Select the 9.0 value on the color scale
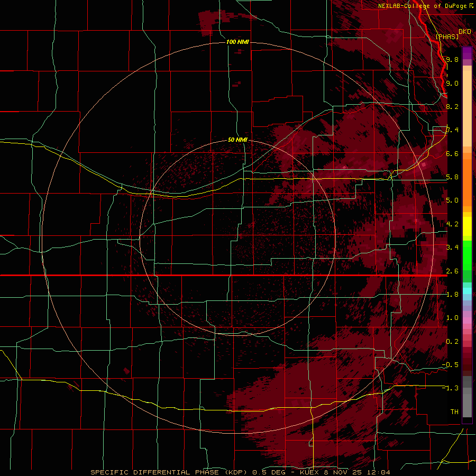The image size is (476, 476). tap(452, 83)
